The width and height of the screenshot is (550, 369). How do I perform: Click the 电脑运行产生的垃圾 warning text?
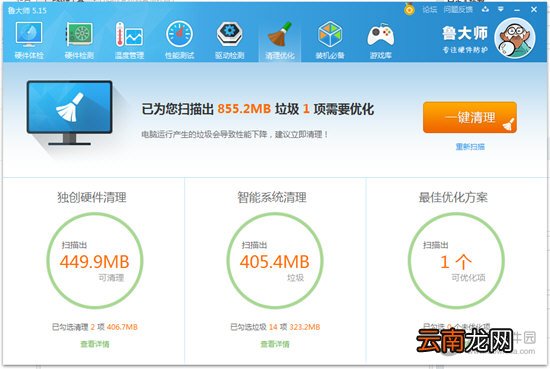point(235,134)
